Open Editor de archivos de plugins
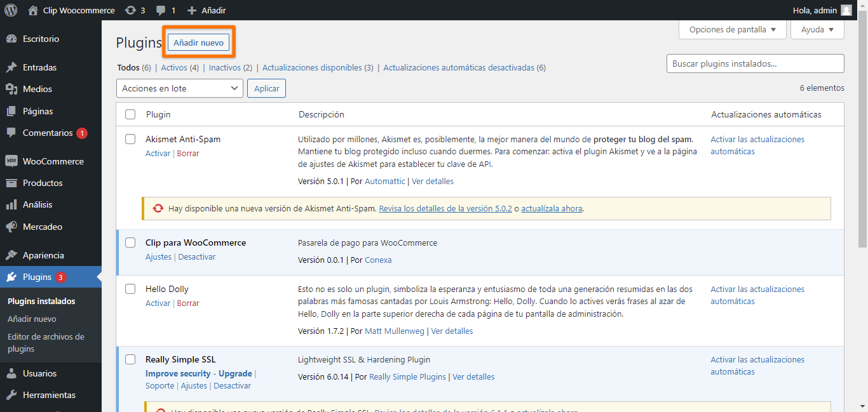Viewport: 868px width, 412px height. pos(46,343)
